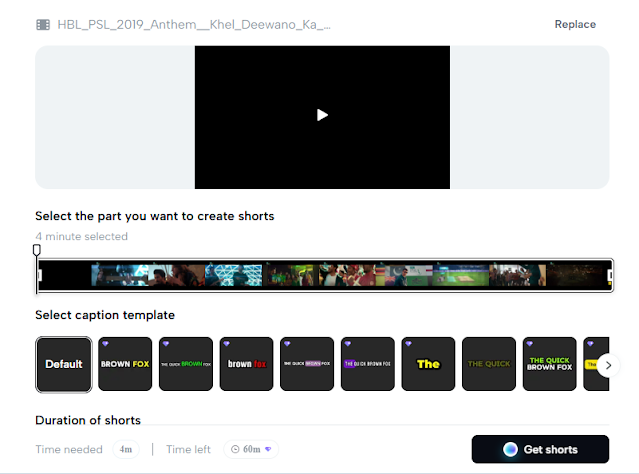Viewport: 639px width, 474px height.
Task: Grab the right trim handle of the timeline
Action: tap(610, 276)
